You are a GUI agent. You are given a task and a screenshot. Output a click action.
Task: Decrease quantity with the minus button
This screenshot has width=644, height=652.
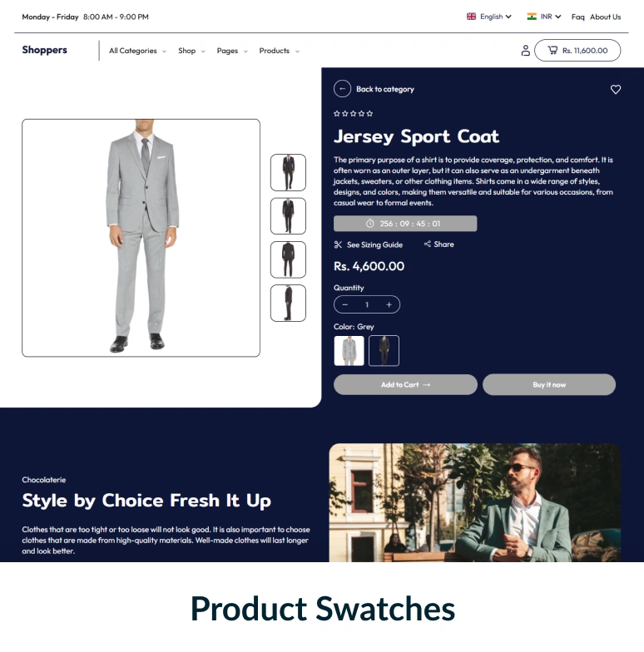click(344, 304)
